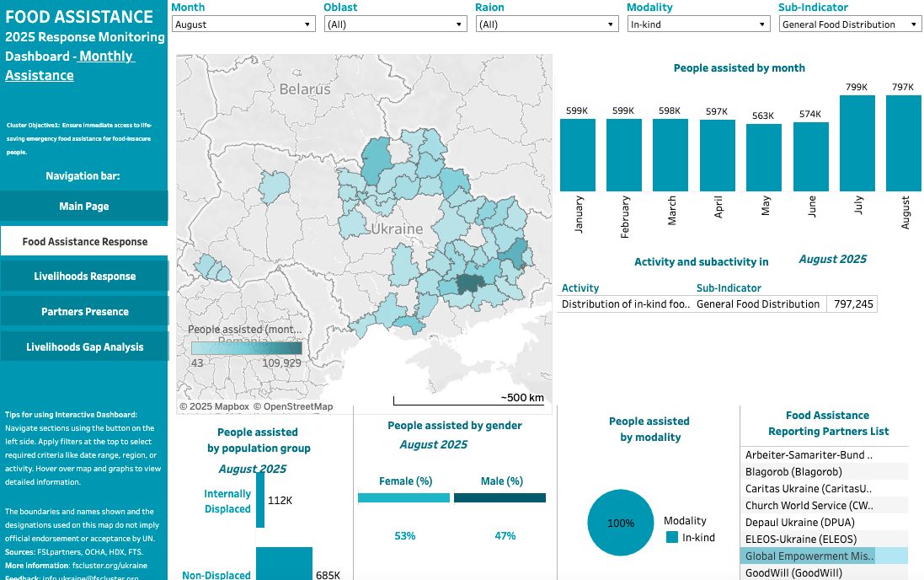
Task: Go to Main Page in navigation bar
Action: 84,207
